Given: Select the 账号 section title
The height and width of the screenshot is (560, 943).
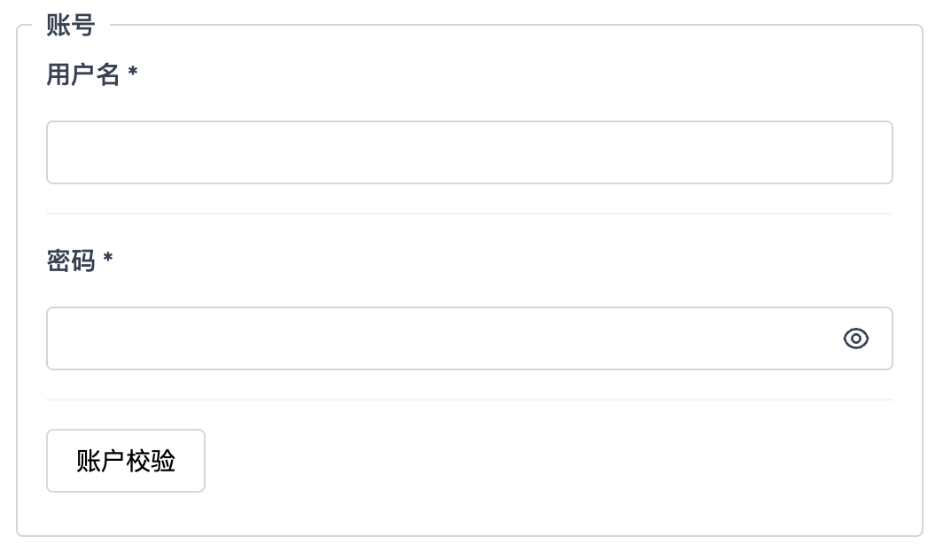Looking at the screenshot, I should tap(70, 26).
